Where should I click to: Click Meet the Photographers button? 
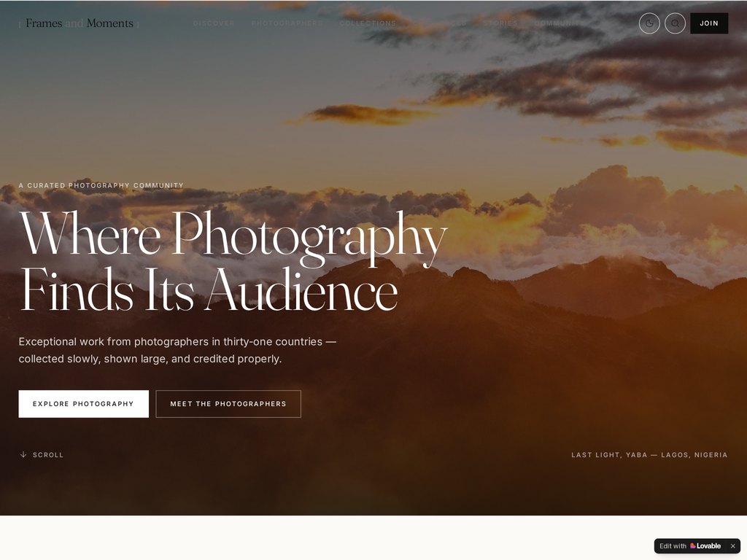[228, 404]
